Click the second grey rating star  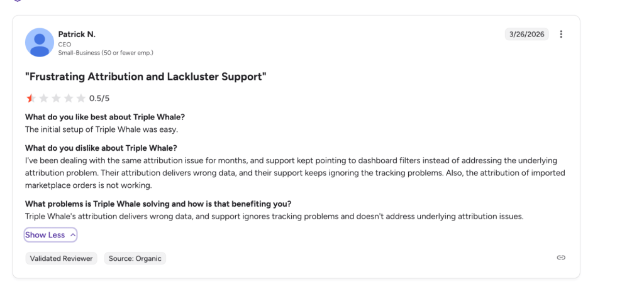click(x=43, y=98)
